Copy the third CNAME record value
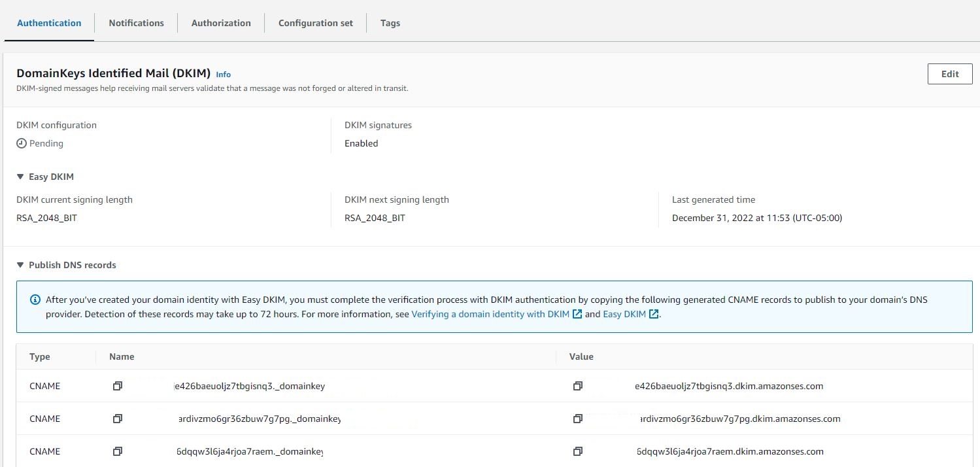Screen dimensions: 980x467 577,451
